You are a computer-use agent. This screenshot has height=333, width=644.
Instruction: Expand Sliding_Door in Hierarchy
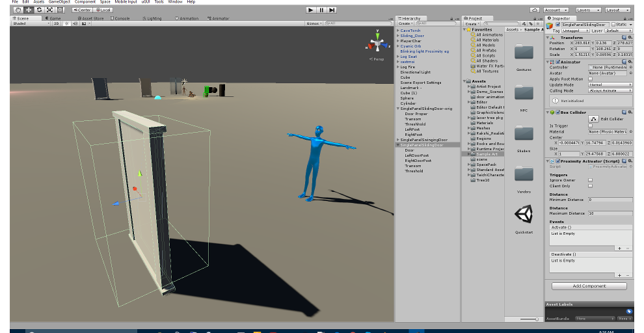point(398,36)
